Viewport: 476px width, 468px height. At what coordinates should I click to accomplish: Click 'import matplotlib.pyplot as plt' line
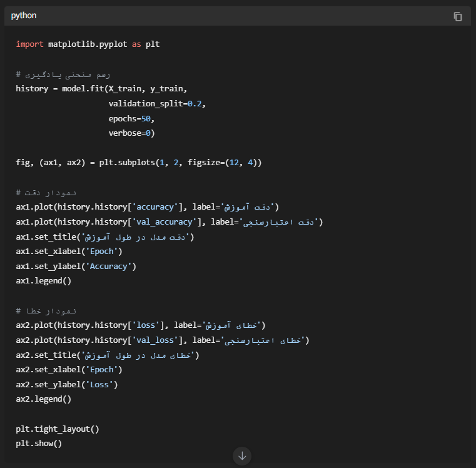click(88, 44)
